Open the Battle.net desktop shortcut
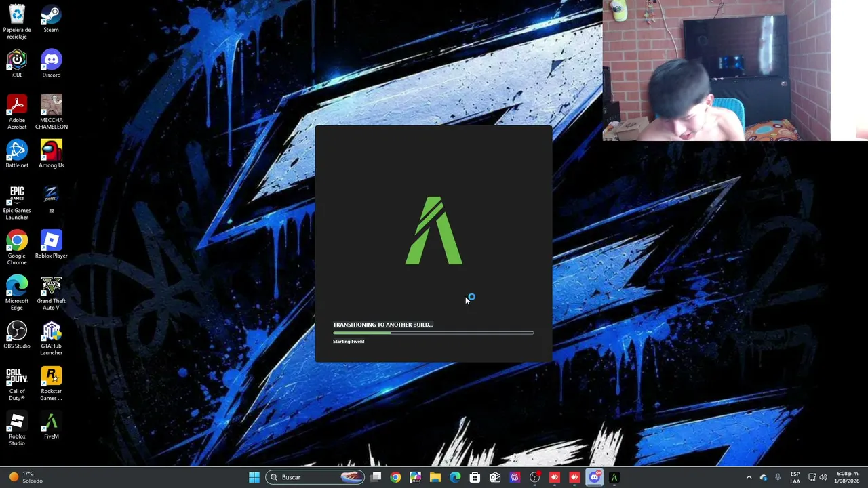This screenshot has height=488, width=868. [x=17, y=154]
